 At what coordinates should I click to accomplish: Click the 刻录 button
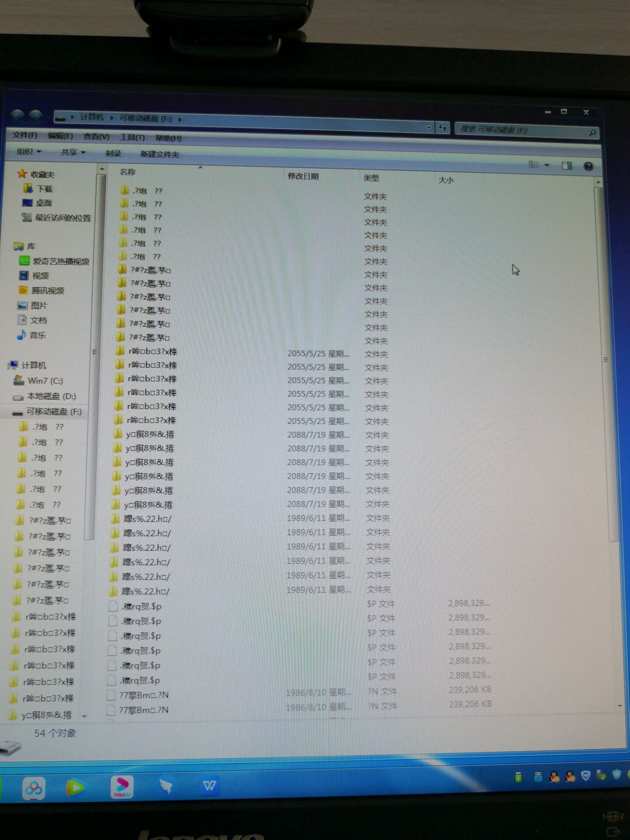pyautogui.click(x=113, y=153)
